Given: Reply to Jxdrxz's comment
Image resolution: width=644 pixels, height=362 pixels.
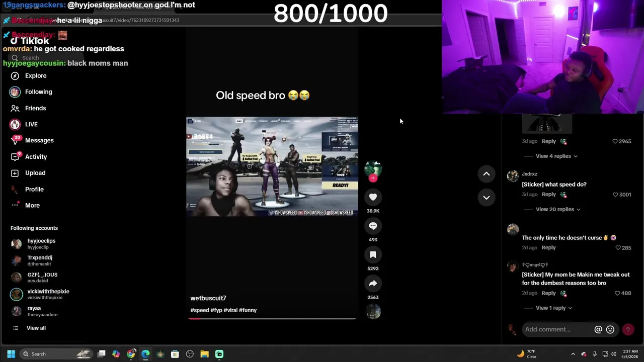Looking at the screenshot, I should pyautogui.click(x=548, y=195).
